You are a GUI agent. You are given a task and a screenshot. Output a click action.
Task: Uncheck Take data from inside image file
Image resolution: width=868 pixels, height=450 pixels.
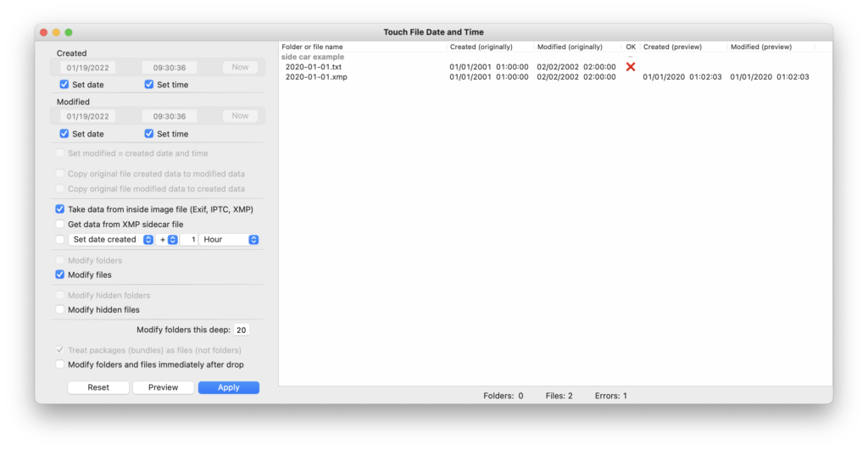(60, 209)
